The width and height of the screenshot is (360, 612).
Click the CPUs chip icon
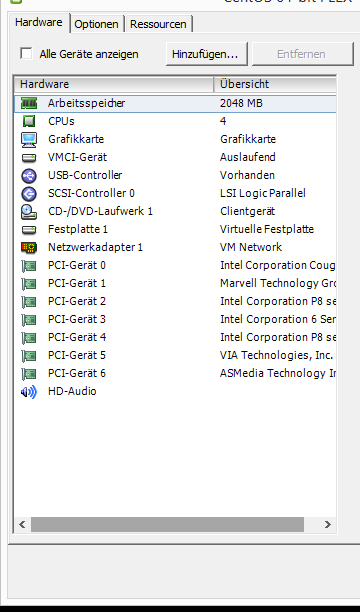pyautogui.click(x=29, y=121)
